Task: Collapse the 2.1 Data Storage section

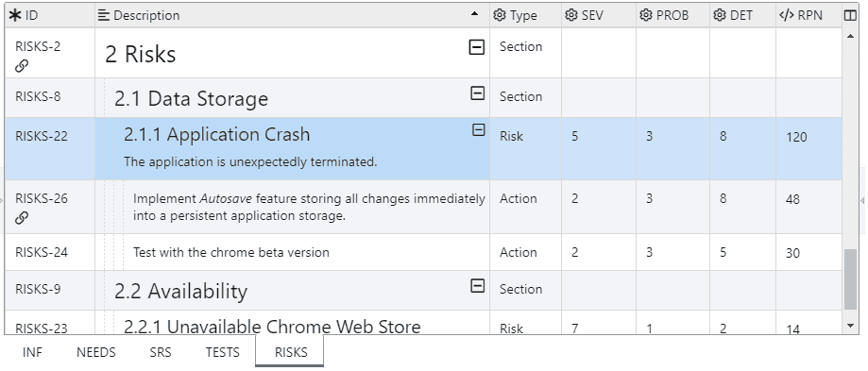Action: click(478, 93)
